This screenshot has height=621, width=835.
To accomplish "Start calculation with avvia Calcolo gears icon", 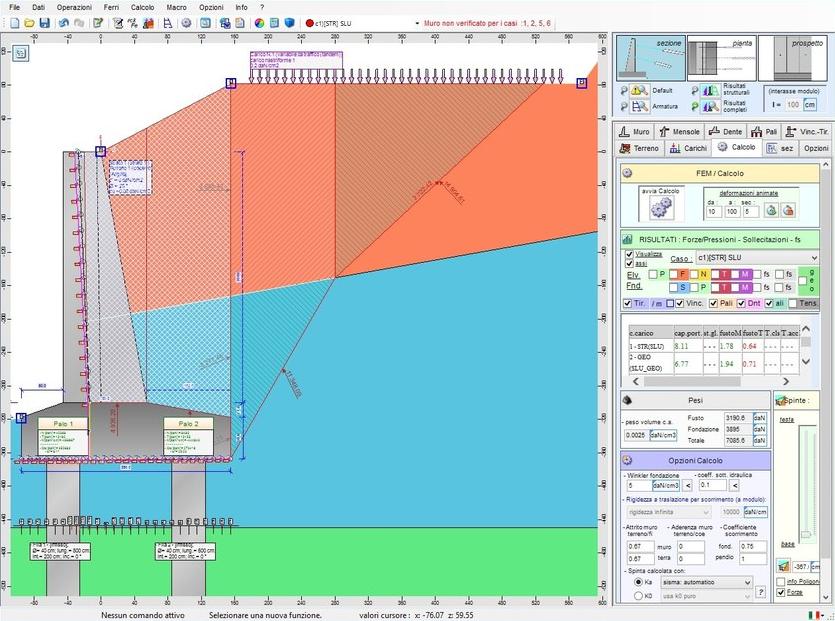I will [x=660, y=207].
